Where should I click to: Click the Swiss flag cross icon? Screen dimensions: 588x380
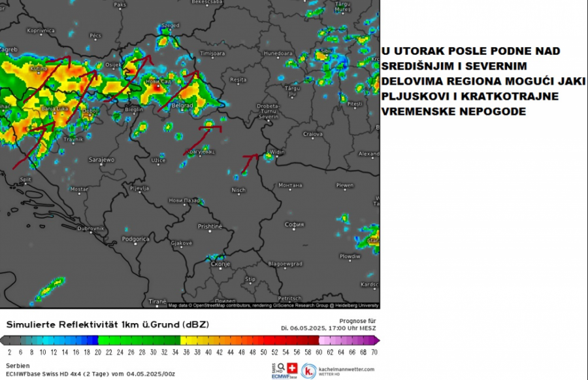292,368
